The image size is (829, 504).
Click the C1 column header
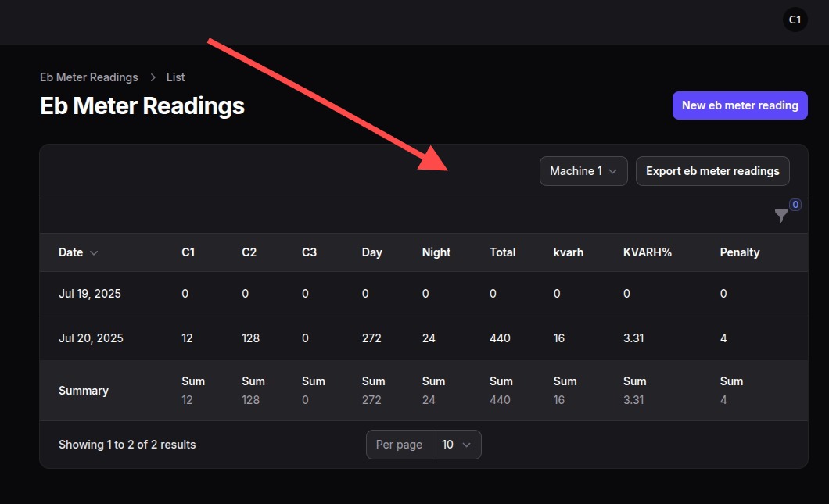click(x=188, y=252)
